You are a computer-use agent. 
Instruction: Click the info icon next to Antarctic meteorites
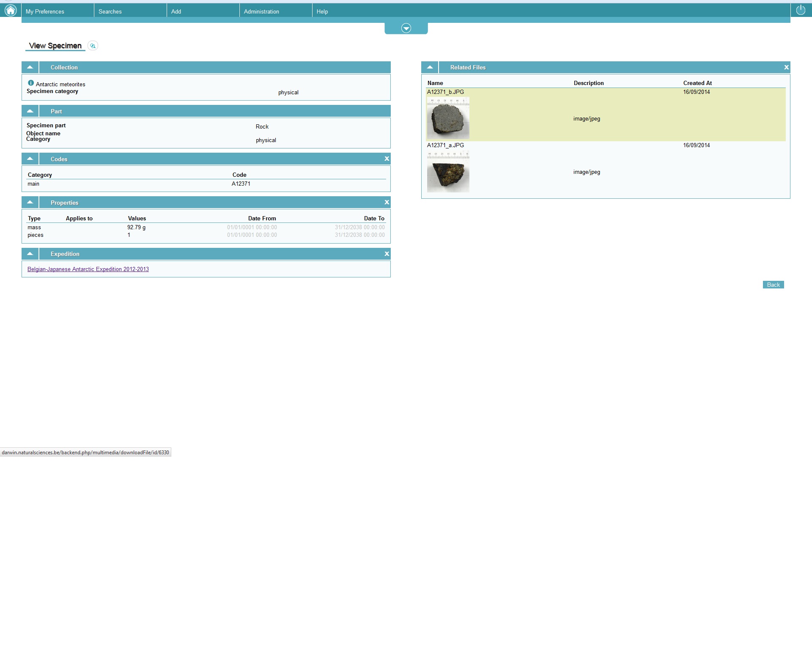coord(31,83)
